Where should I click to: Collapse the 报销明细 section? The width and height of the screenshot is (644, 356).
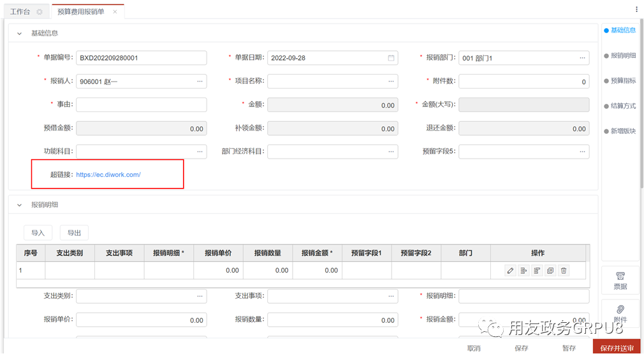(x=19, y=204)
